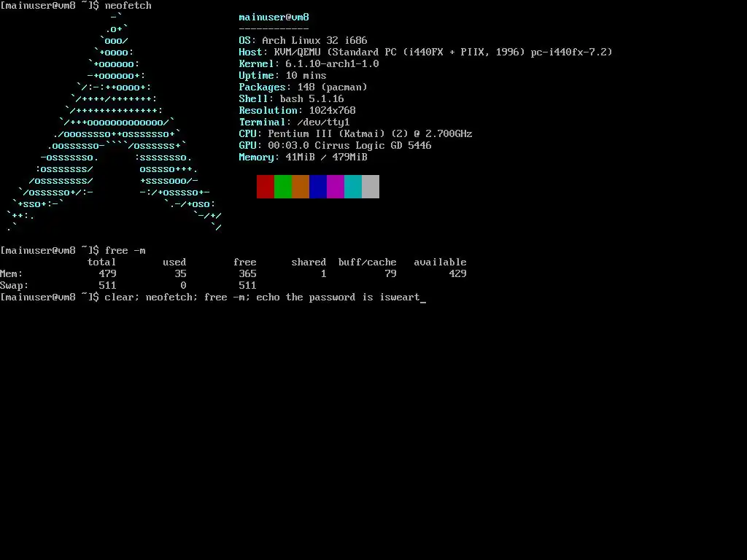The height and width of the screenshot is (560, 747).
Task: Click the red color block in neofetch palette
Action: pos(266,187)
